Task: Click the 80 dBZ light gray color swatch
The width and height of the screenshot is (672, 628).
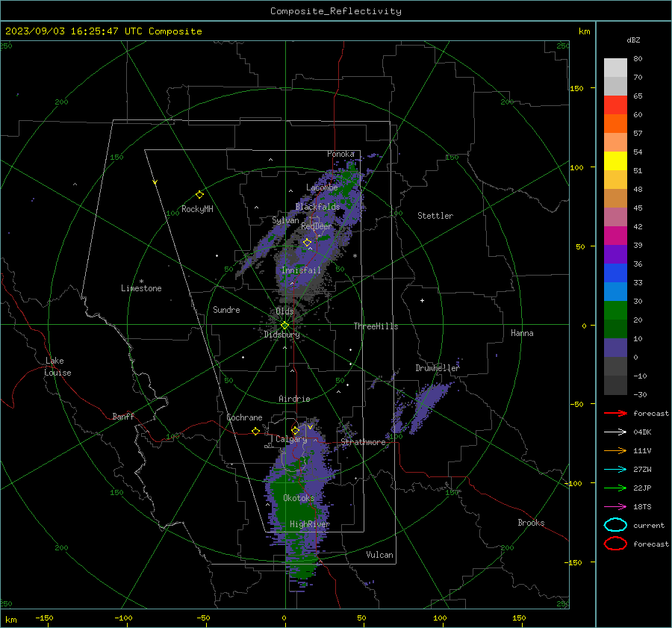Action: [x=615, y=67]
